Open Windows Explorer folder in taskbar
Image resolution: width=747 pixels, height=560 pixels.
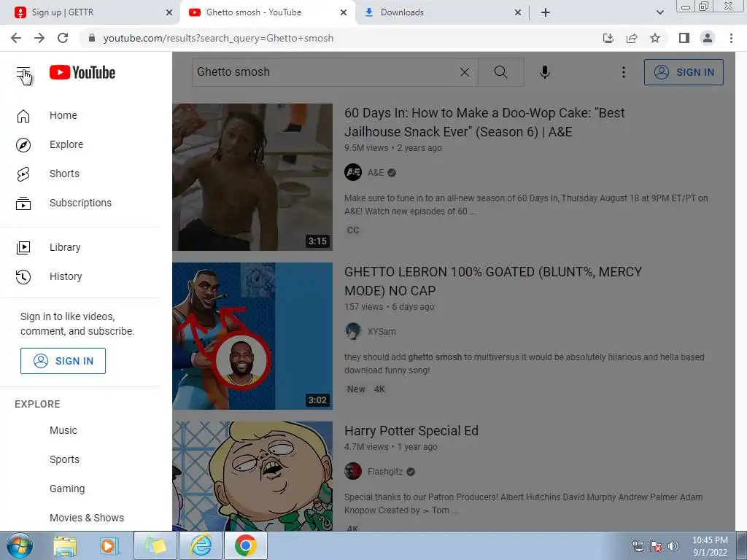65,545
